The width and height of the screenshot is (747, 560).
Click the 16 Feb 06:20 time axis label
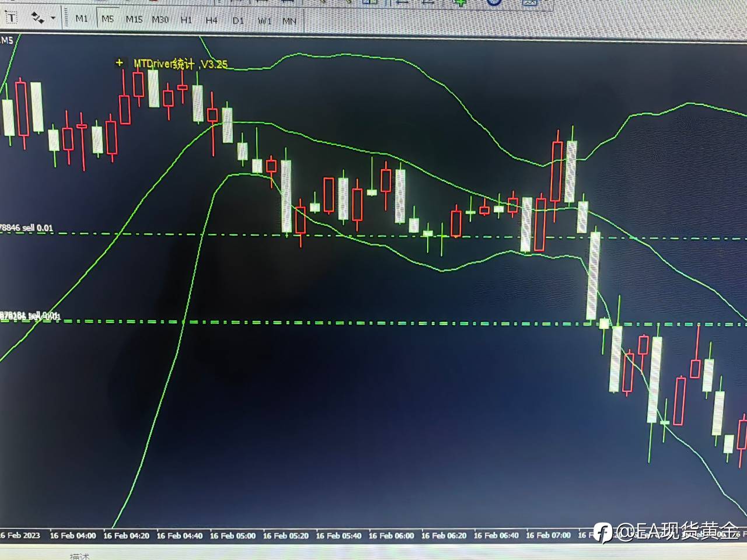click(x=444, y=535)
